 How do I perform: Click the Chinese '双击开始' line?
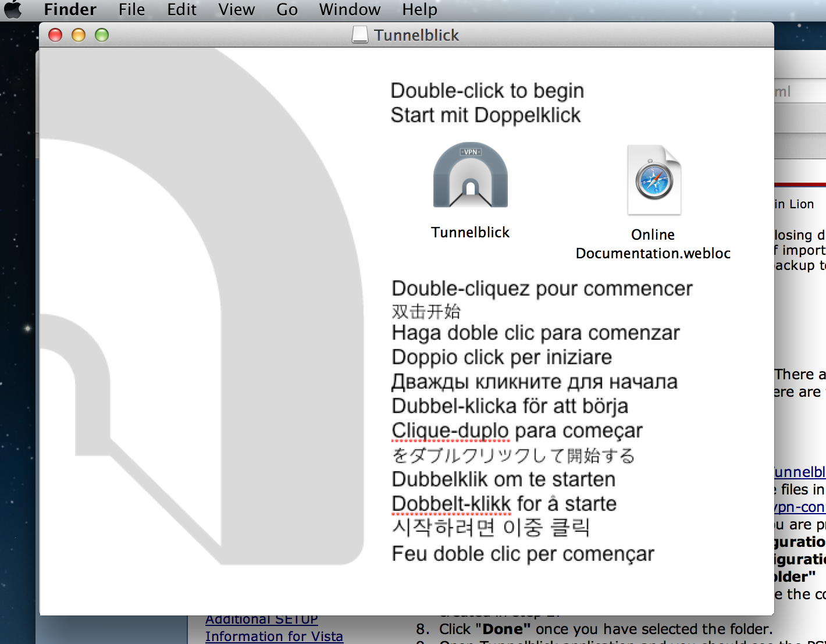[x=426, y=312]
